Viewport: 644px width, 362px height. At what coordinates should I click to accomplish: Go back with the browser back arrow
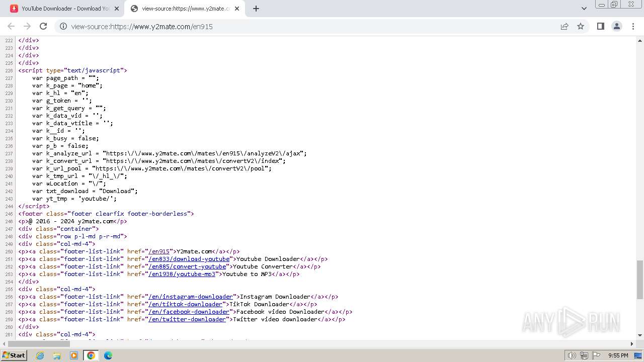(11, 26)
